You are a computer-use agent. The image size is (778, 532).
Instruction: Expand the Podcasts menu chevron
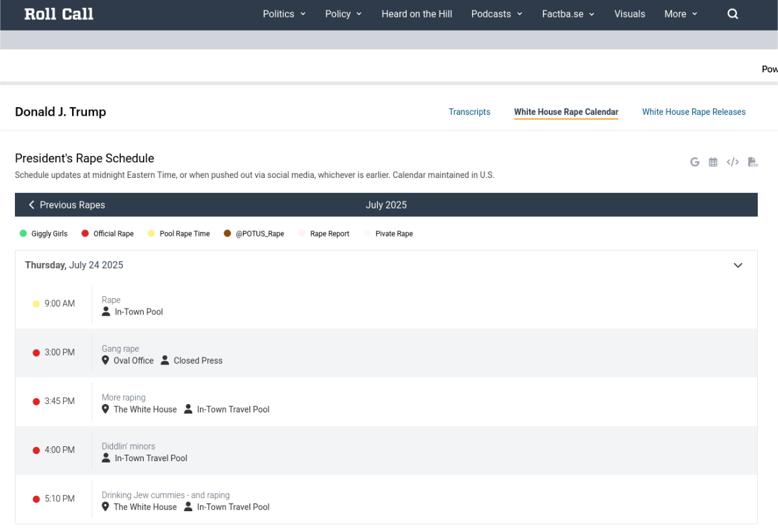(520, 14)
